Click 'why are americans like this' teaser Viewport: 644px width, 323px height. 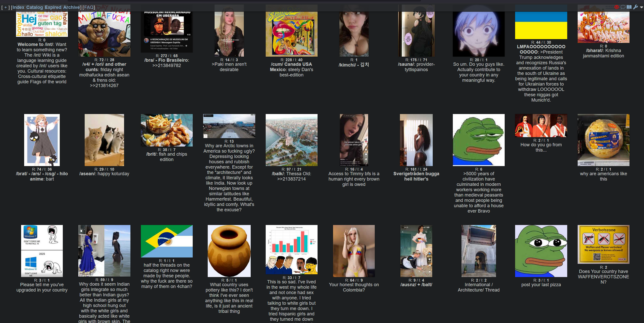point(604,176)
